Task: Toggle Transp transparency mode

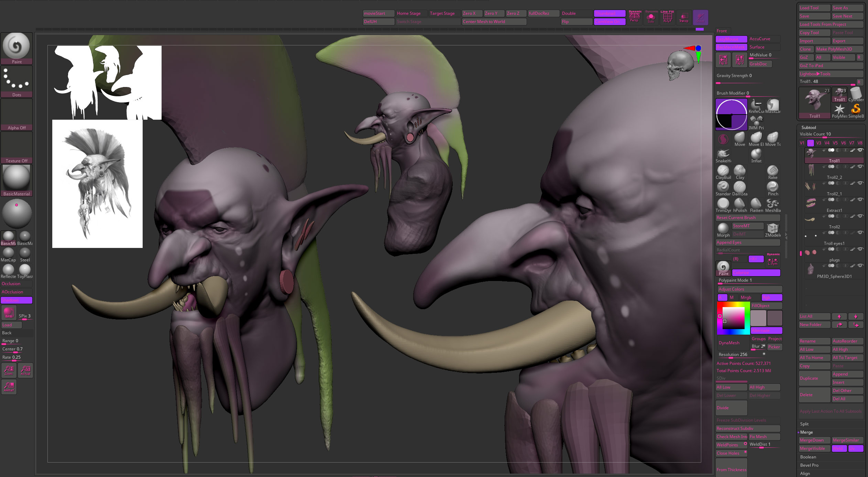Action: coord(683,17)
